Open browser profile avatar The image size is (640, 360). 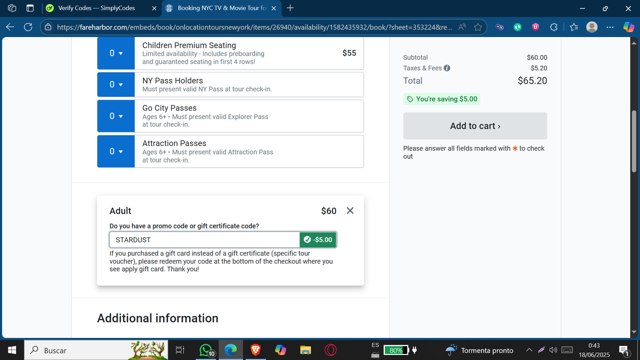click(592, 27)
